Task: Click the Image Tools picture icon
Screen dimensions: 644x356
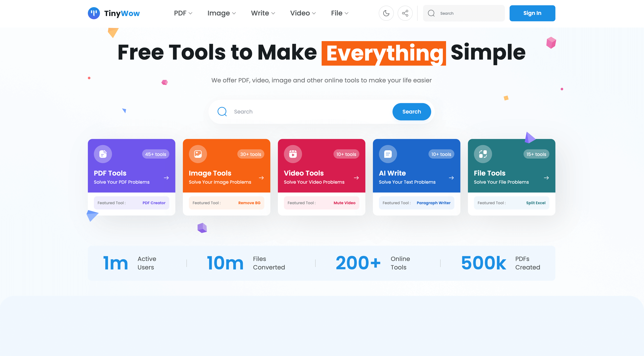Action: click(198, 154)
